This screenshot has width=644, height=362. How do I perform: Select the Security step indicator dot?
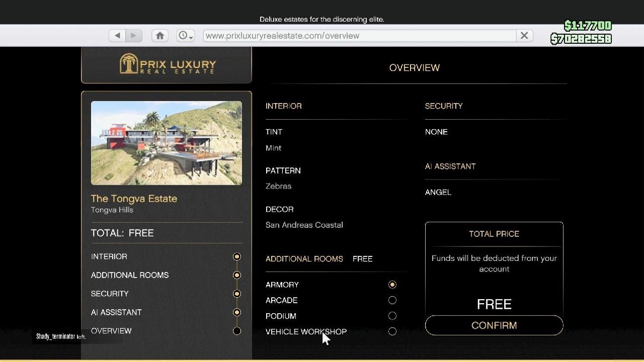pos(237,294)
